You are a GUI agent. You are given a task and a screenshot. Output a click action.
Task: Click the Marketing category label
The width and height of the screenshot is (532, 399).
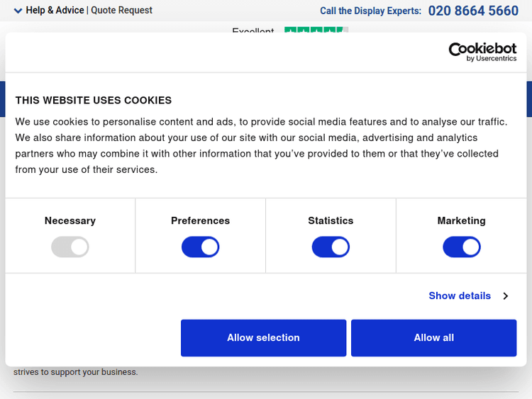[x=461, y=221]
